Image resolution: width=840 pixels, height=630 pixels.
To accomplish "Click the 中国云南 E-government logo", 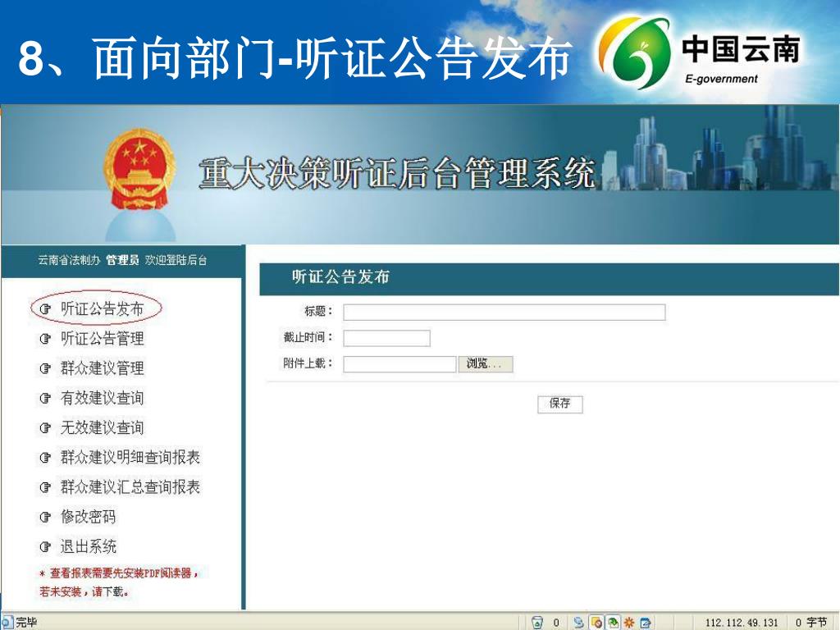I will pos(699,53).
